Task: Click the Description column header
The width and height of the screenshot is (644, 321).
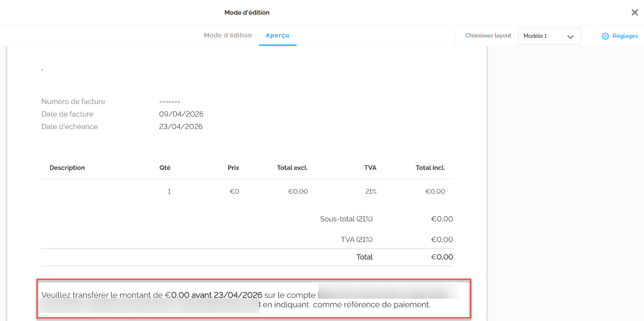Action: (67, 168)
